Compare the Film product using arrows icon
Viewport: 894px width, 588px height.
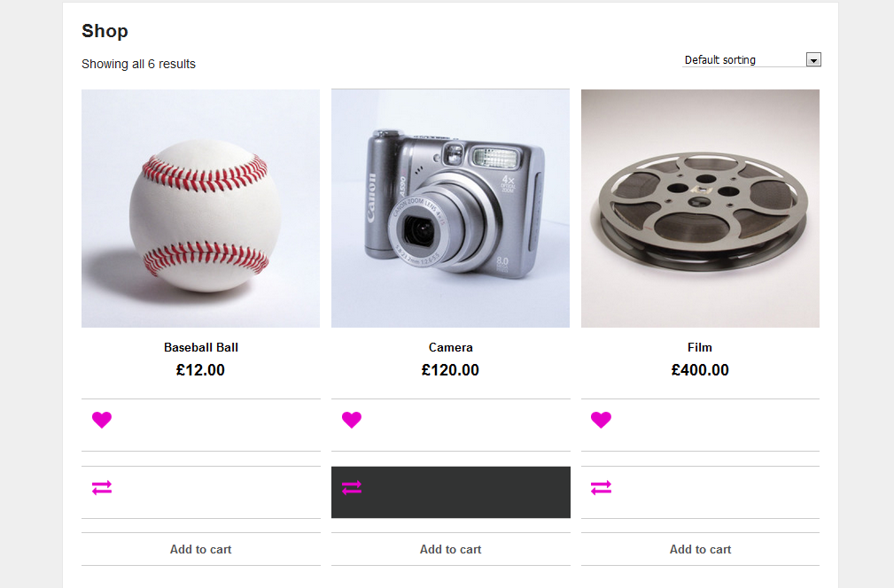(601, 487)
